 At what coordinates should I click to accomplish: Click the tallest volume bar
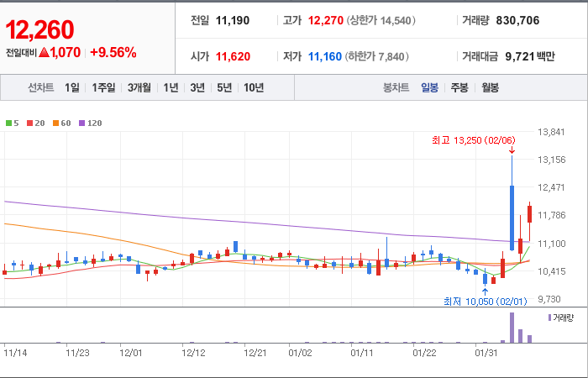512,328
